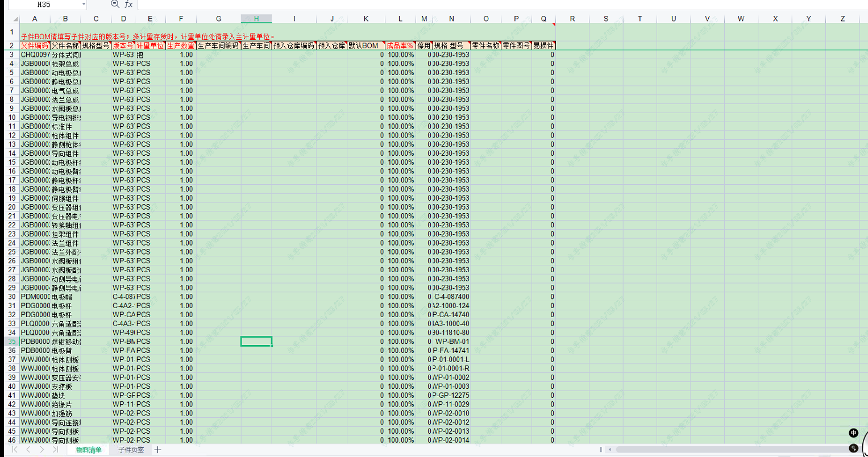Click the punctuation input mode icon
Viewport: 868px width, 457px height.
[x=853, y=448]
